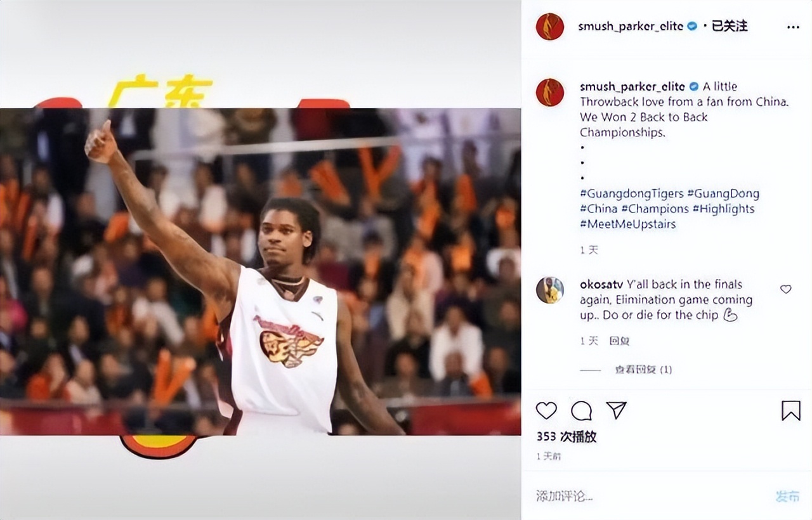
Task: Open the three-dot more options menu
Action: coord(793,27)
